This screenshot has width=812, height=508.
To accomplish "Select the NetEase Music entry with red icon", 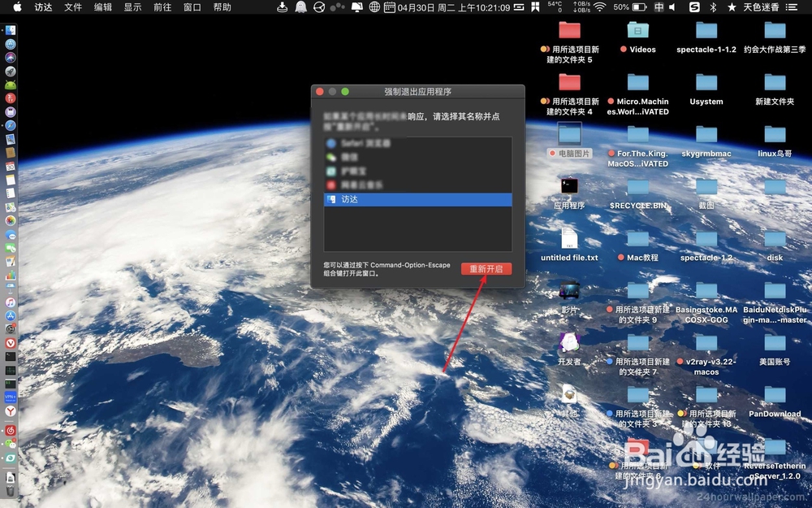I will (418, 185).
